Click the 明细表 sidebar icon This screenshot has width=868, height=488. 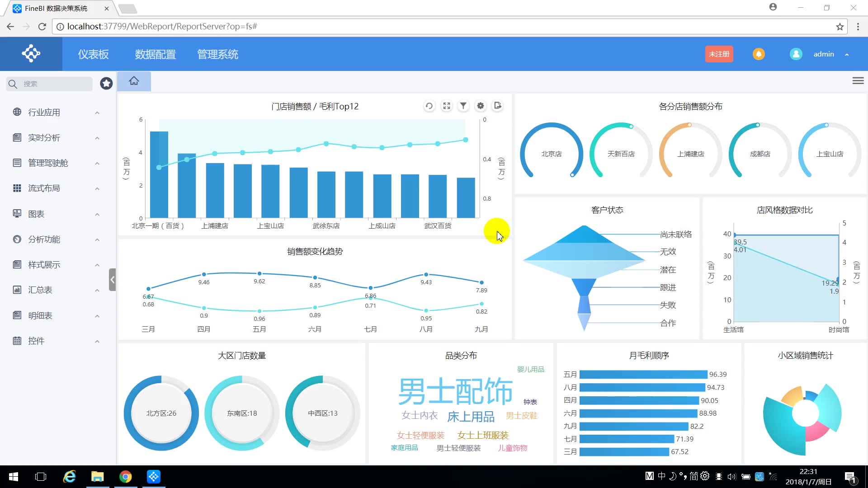tap(17, 315)
